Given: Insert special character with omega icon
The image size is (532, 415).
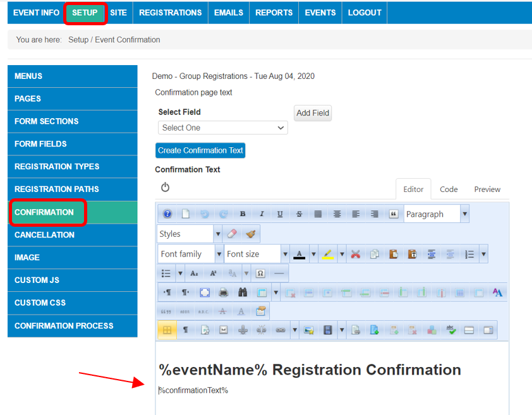Looking at the screenshot, I should pos(260,274).
